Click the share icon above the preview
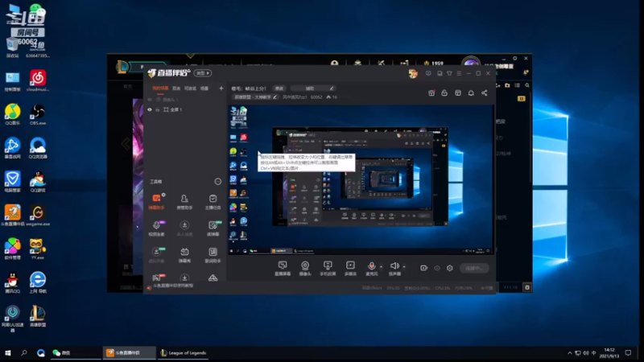Viewport: 644px width, 362px height. pos(485,93)
